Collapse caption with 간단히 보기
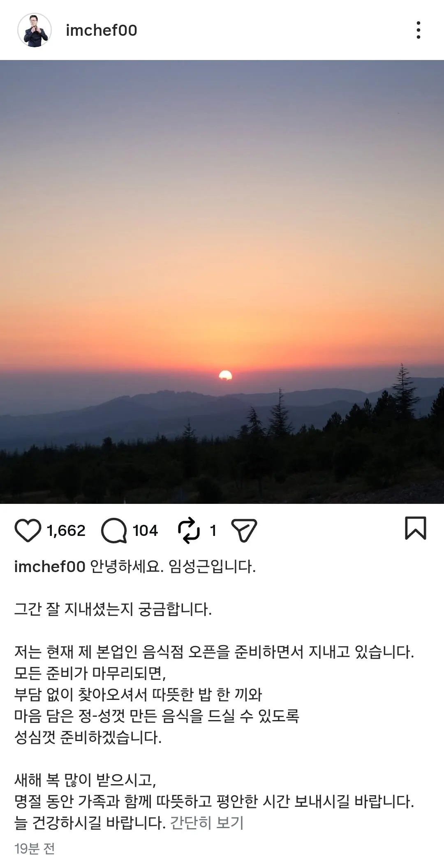The image size is (444, 868). [x=207, y=822]
